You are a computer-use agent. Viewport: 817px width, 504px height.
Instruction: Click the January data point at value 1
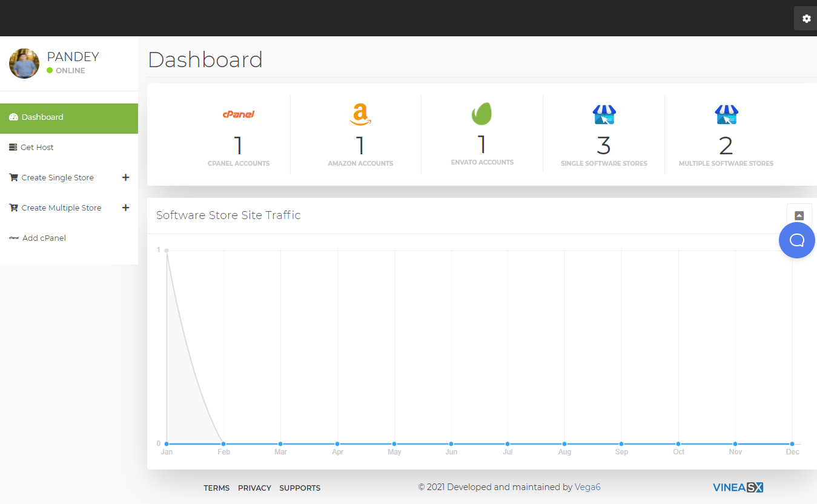pos(167,250)
